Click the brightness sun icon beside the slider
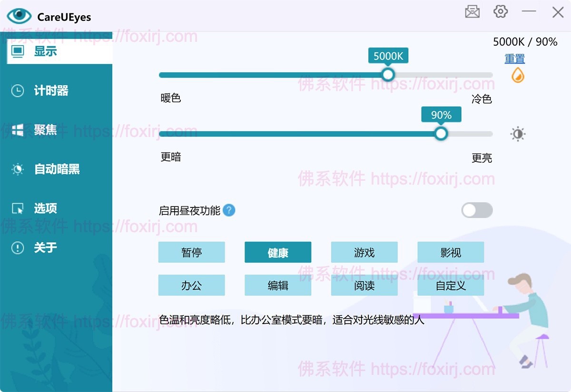The image size is (571, 392). (517, 134)
